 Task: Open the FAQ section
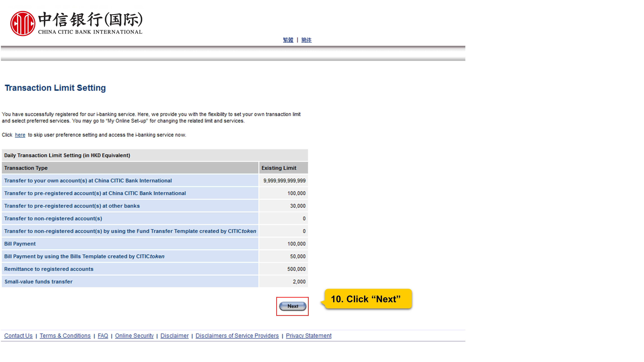pos(103,335)
